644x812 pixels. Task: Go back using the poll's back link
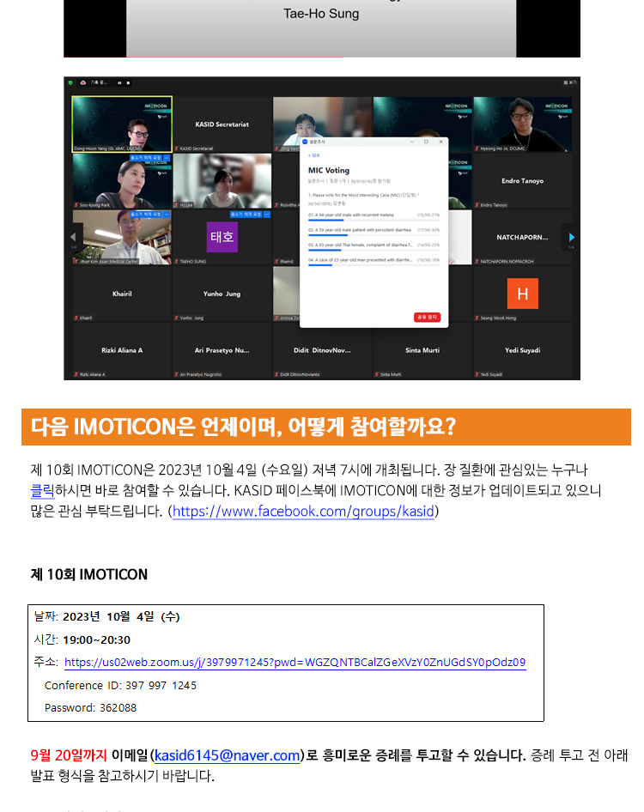pyautogui.click(x=315, y=155)
